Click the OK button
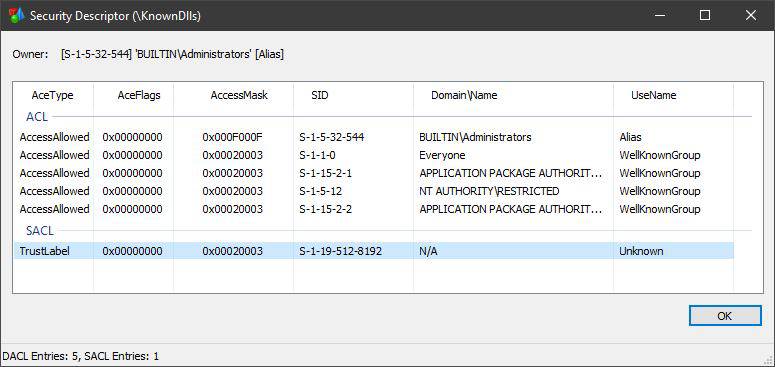This screenshot has width=775, height=367. 725,316
